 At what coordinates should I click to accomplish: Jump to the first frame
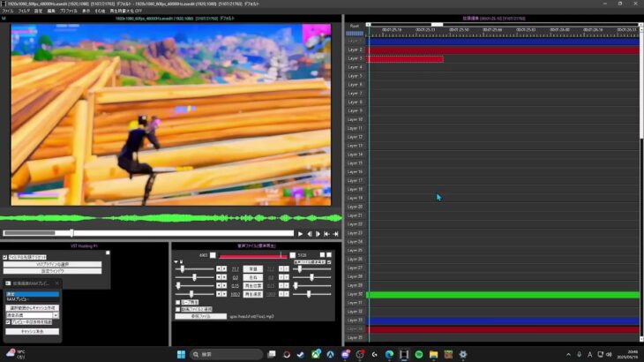tap(327, 234)
